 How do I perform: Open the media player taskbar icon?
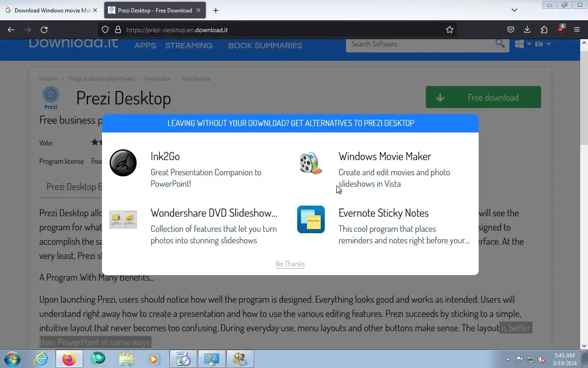154,359
